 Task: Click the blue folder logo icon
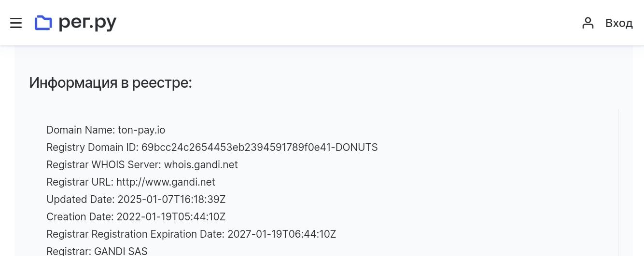click(x=43, y=23)
